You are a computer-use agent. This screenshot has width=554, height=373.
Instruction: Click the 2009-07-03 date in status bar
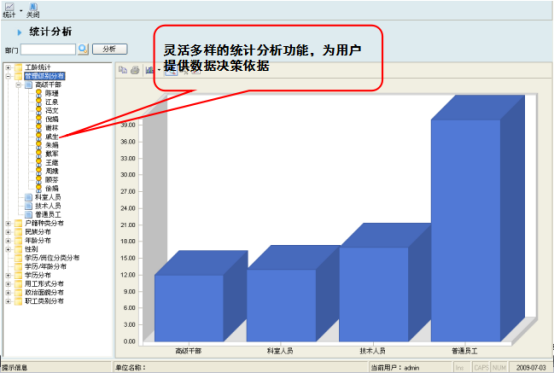point(531,368)
